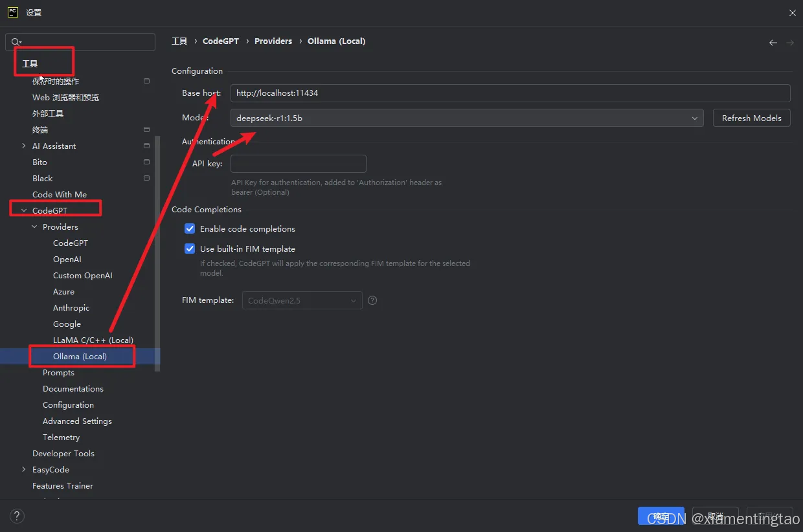Viewport: 803px width, 532px height.
Task: Focus the Base host input field
Action: click(510, 93)
